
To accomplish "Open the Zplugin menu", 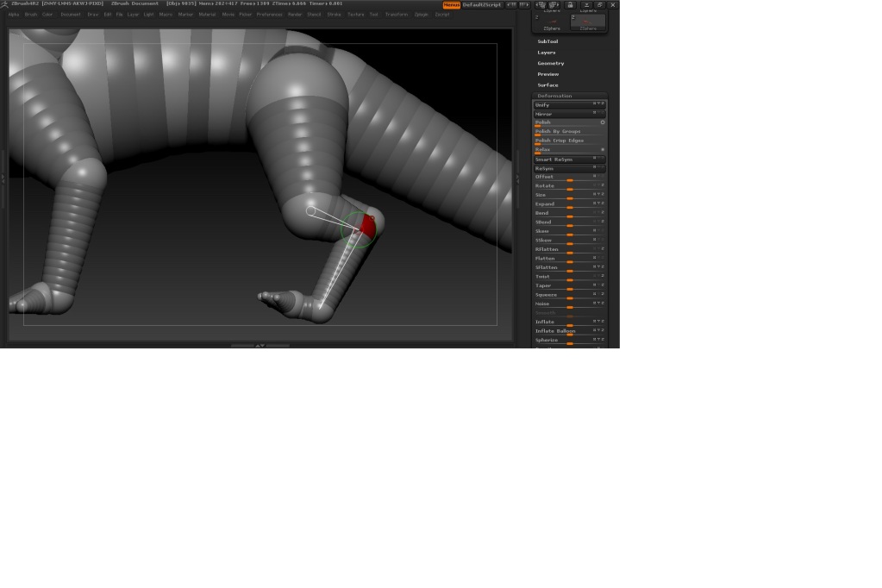I will click(422, 15).
